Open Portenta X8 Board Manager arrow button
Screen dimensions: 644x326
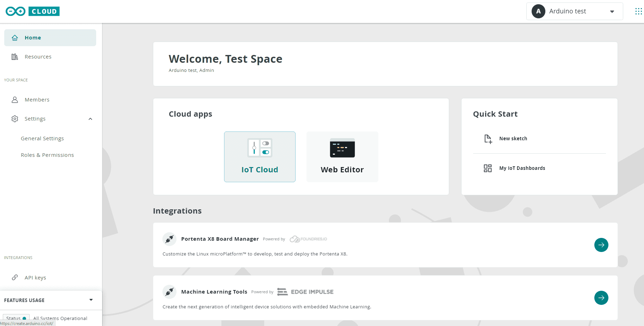tap(601, 245)
